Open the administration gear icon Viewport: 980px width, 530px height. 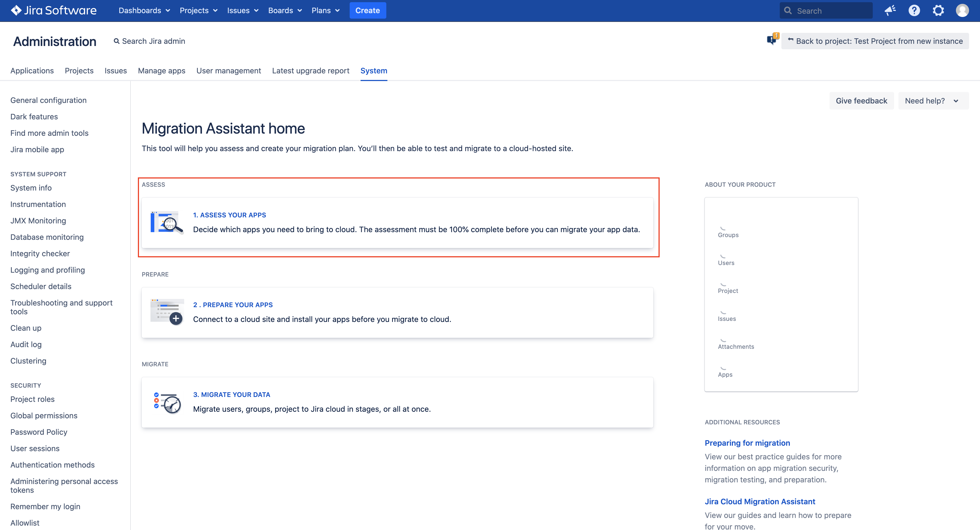pyautogui.click(x=938, y=10)
